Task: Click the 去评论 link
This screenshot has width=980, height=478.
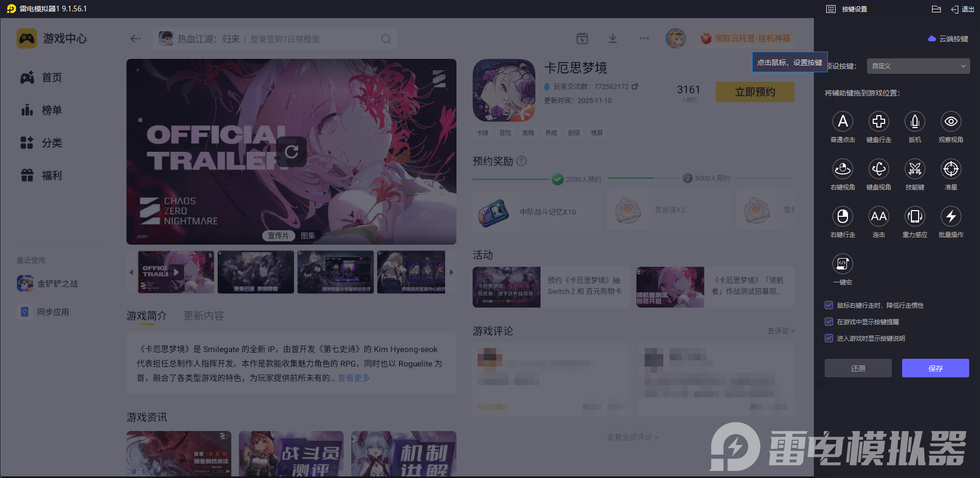Action: 781,331
